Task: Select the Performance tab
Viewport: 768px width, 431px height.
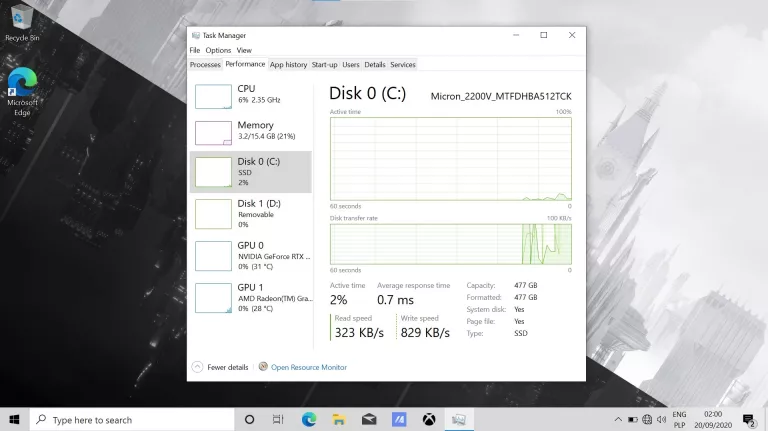Action: tap(245, 64)
